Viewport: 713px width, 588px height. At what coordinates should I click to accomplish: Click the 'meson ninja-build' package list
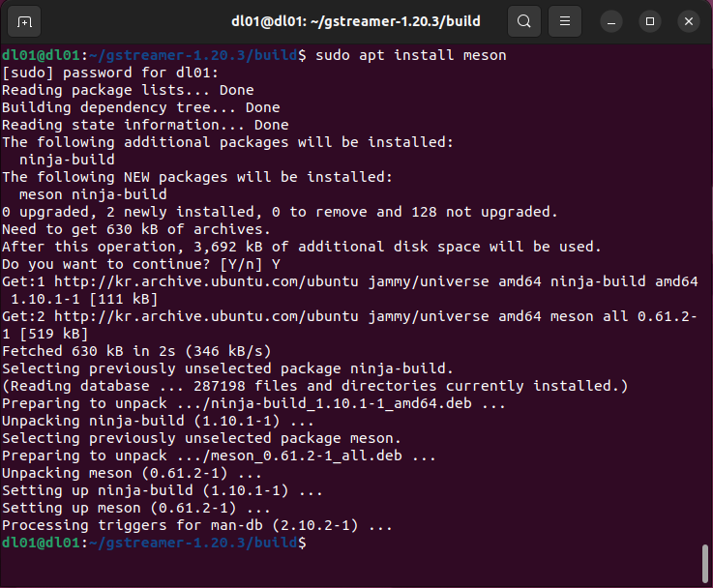tap(93, 194)
